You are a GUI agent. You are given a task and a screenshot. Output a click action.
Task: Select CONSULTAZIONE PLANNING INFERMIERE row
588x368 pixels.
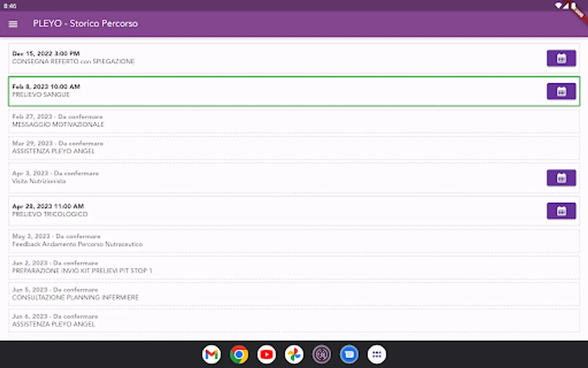(x=294, y=294)
